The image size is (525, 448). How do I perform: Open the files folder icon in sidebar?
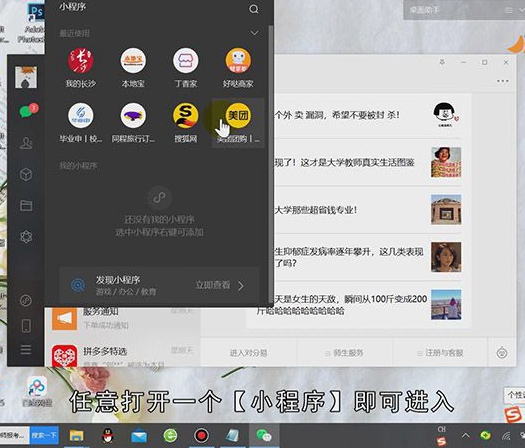[x=26, y=205]
